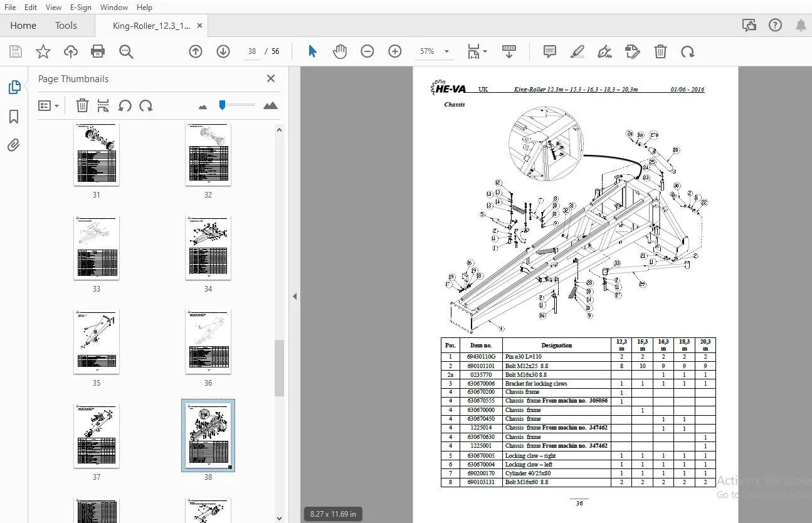Screen dimensions: 812x523
Task: Open notifications bell icon
Action: [x=801, y=26]
